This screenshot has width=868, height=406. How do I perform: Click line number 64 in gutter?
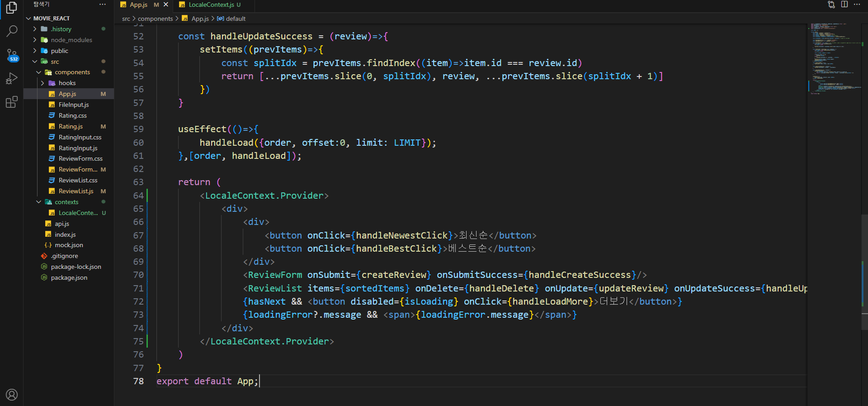coord(138,196)
